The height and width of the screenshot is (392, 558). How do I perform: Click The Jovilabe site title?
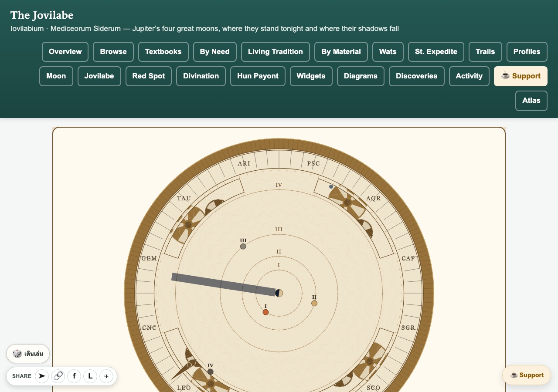click(42, 15)
